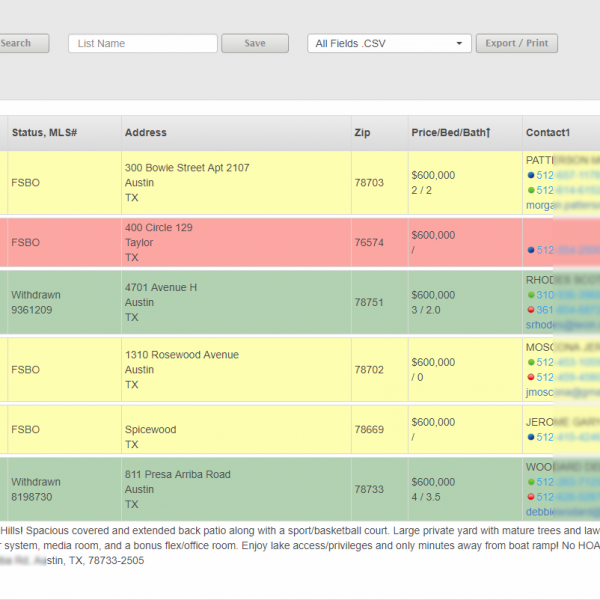
Task: Click the blue dot in the Patterson contact
Action: coord(530,175)
